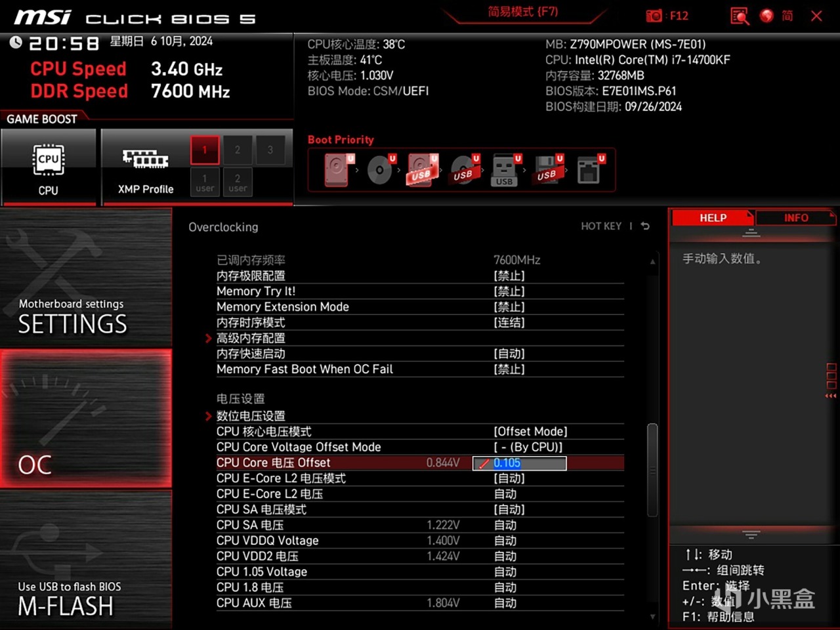
Task: Click the scroll up arrow of settings list
Action: [x=652, y=261]
